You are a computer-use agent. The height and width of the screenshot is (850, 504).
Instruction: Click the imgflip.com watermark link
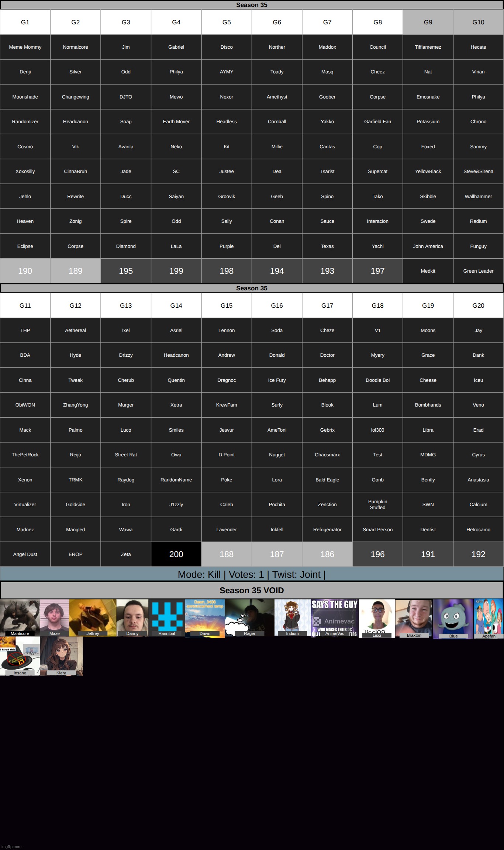tap(12, 847)
